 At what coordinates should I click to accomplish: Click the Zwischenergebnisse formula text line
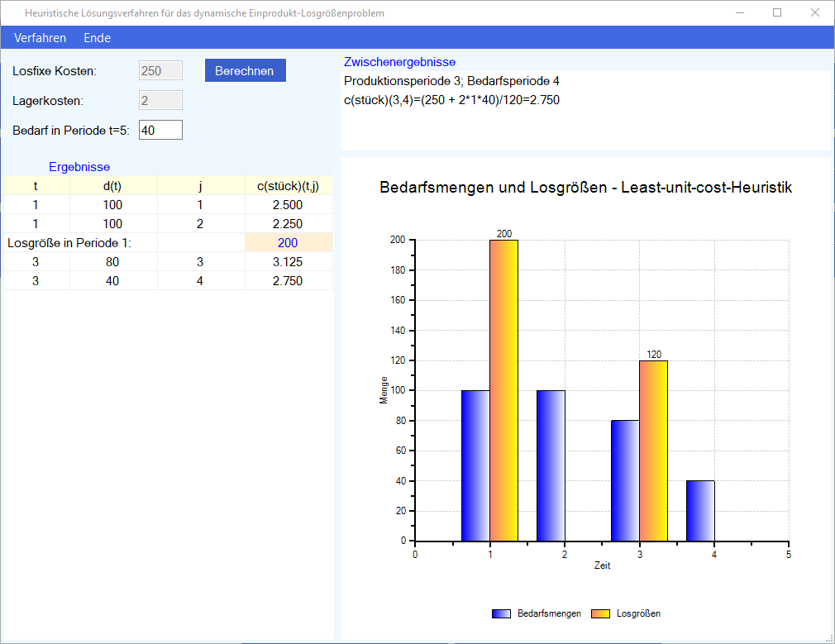coord(451,100)
